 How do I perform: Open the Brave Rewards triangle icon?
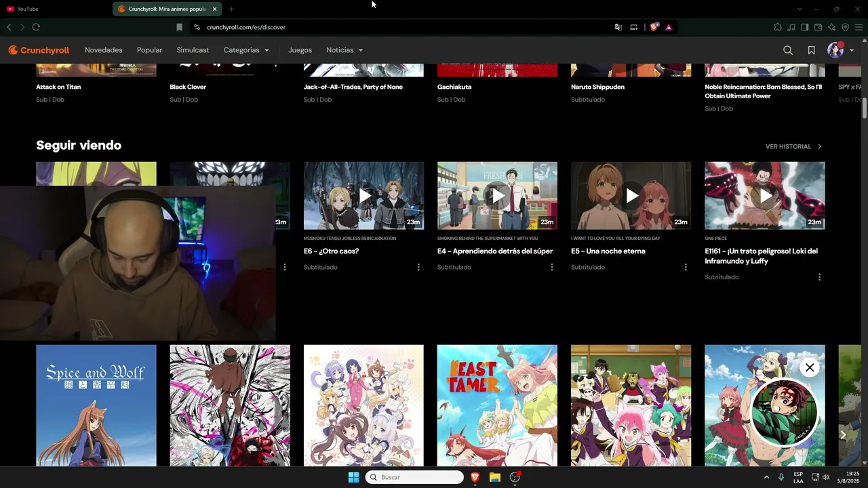[x=669, y=27]
